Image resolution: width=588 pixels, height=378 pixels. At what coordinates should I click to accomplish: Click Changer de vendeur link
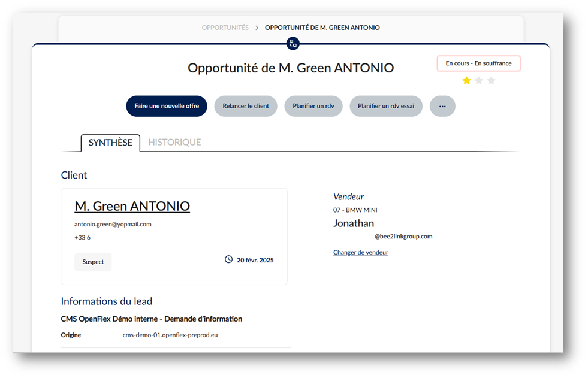[x=360, y=253]
